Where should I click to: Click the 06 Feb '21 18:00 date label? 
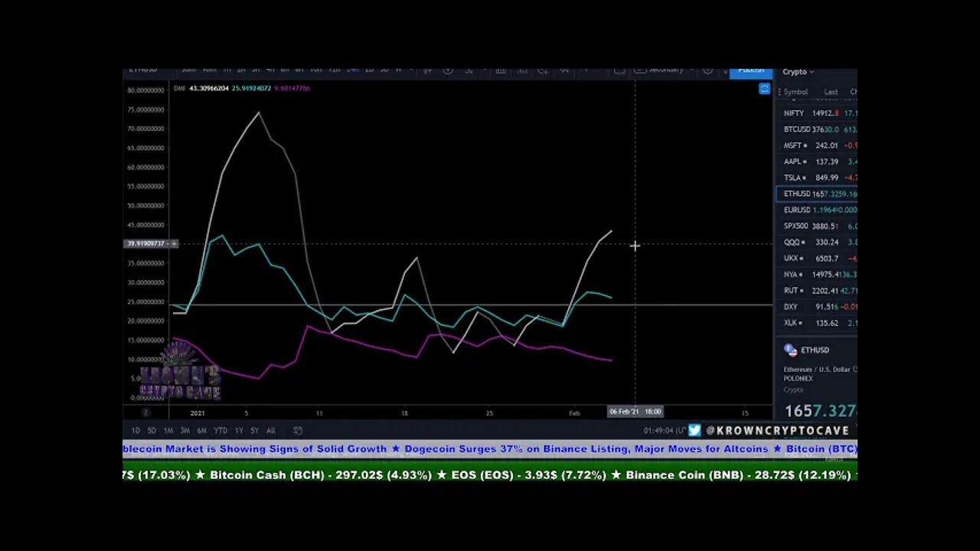pyautogui.click(x=635, y=412)
